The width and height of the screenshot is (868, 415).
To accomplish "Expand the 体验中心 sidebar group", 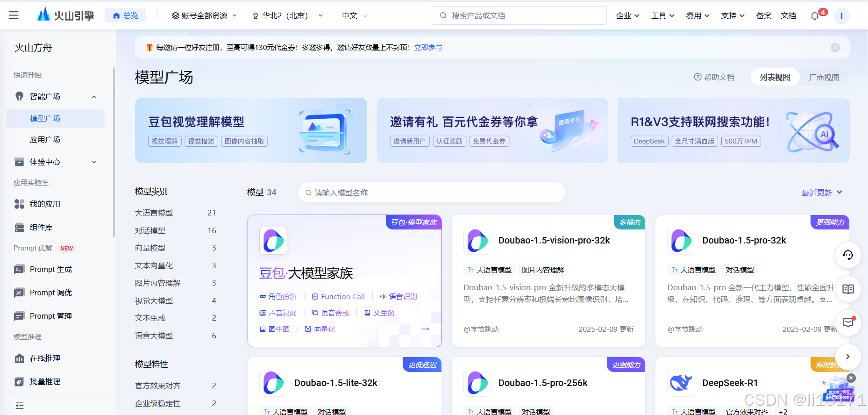I will coord(94,162).
